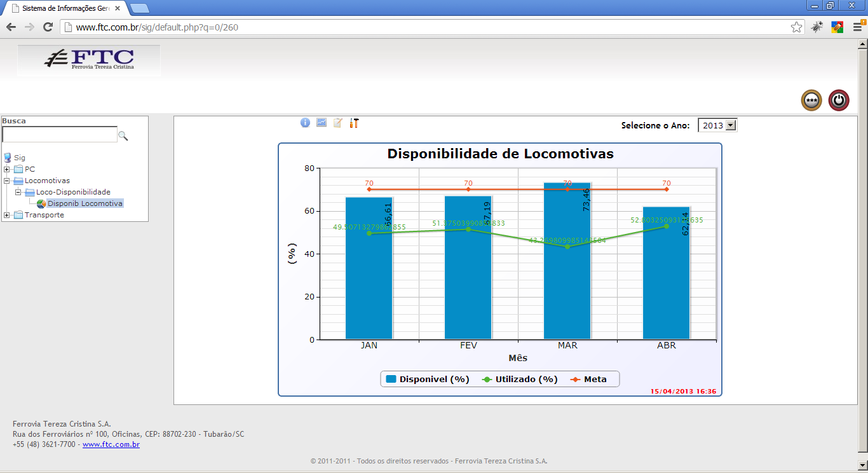Go back with the browser back arrow
Image resolution: width=868 pixels, height=473 pixels.
(11, 27)
